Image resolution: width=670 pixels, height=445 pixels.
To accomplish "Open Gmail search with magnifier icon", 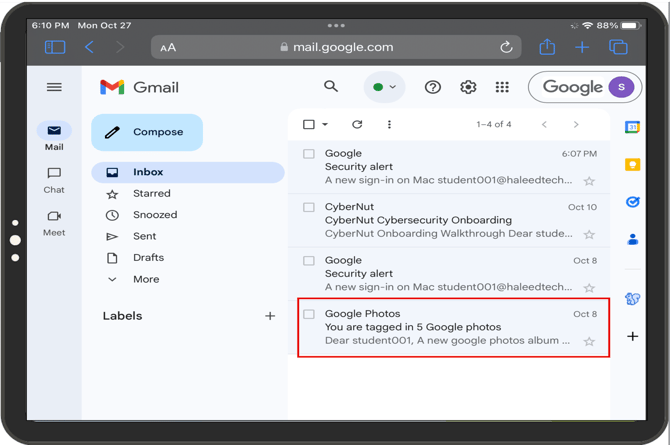I will point(331,87).
